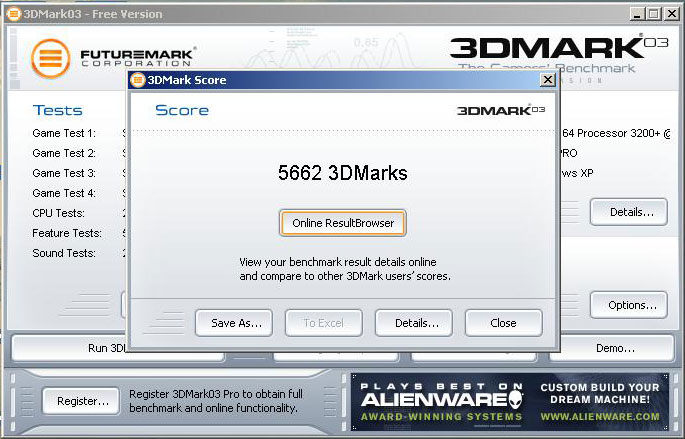
Task: Open Details in the 3DMark Score dialog
Action: pos(414,323)
